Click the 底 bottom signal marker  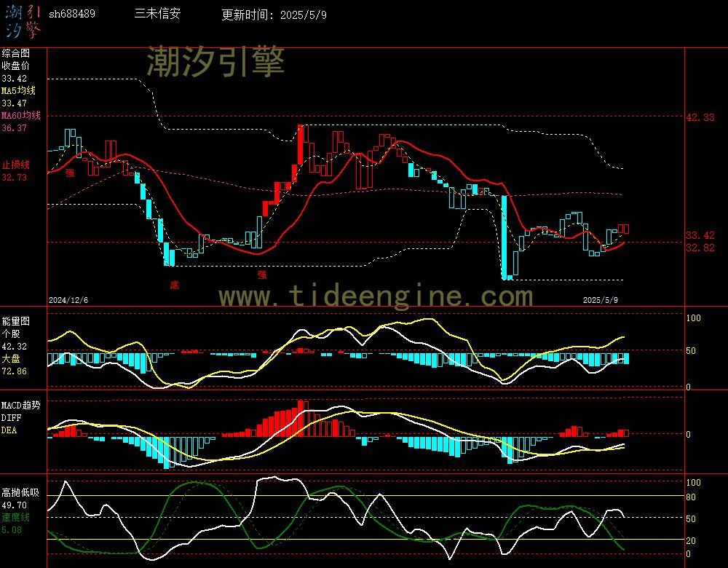click(x=174, y=285)
